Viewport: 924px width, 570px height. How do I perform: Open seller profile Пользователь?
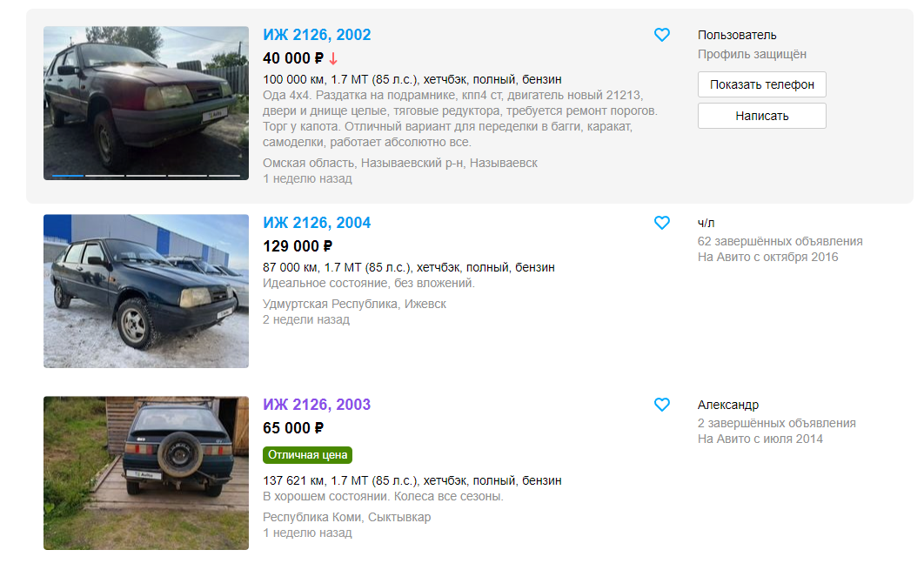point(737,35)
